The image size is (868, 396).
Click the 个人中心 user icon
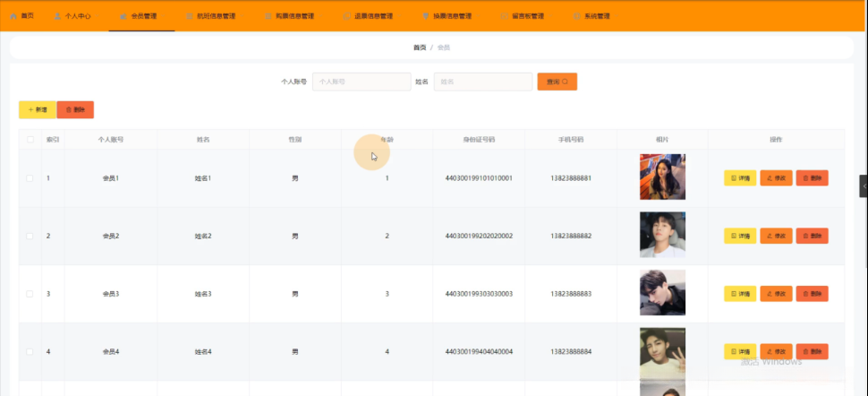point(57,16)
